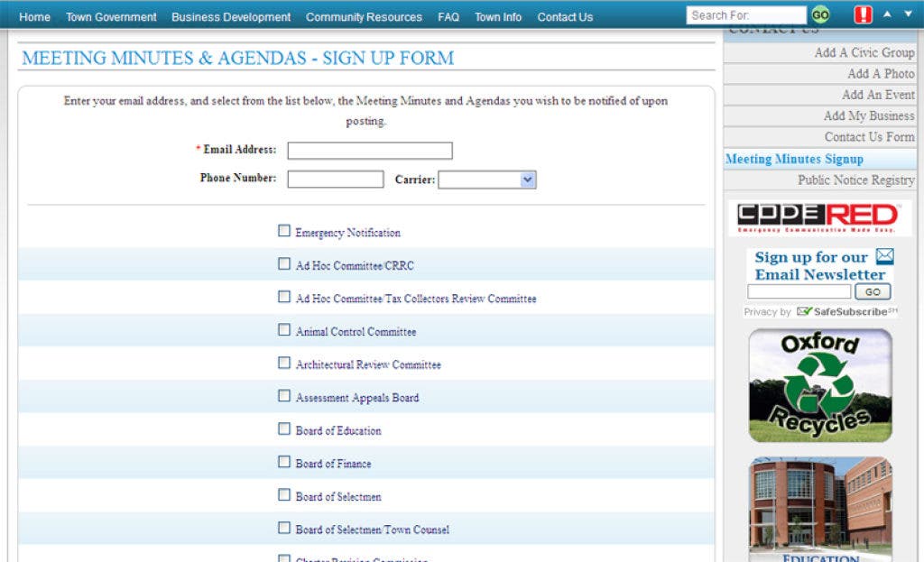Open the Public Notice Registry link
924x562 pixels.
855,180
